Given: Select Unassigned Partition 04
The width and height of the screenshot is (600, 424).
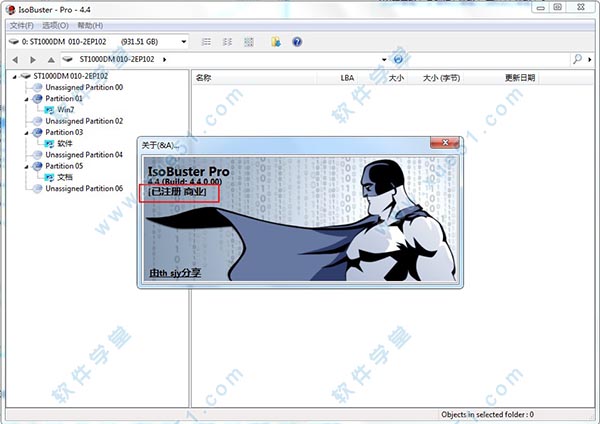Looking at the screenshot, I should [x=84, y=155].
